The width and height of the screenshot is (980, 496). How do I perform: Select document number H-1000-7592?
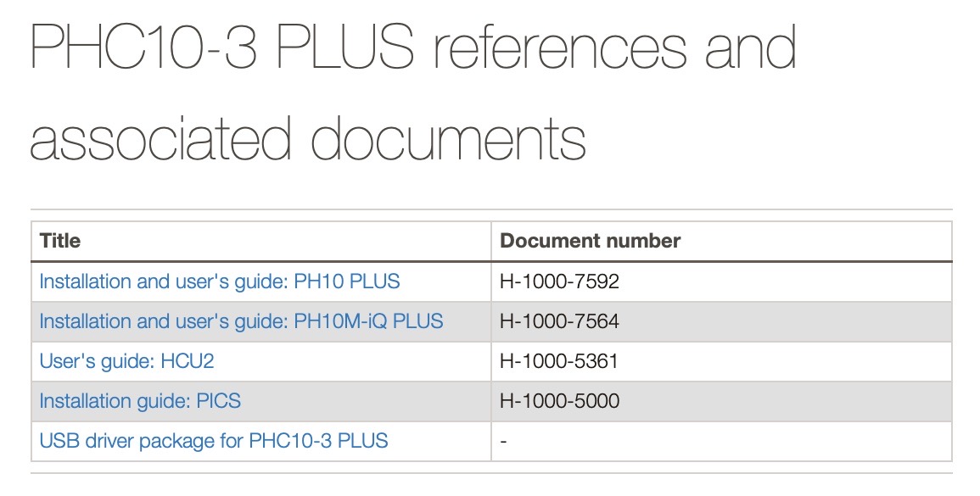pos(560,281)
